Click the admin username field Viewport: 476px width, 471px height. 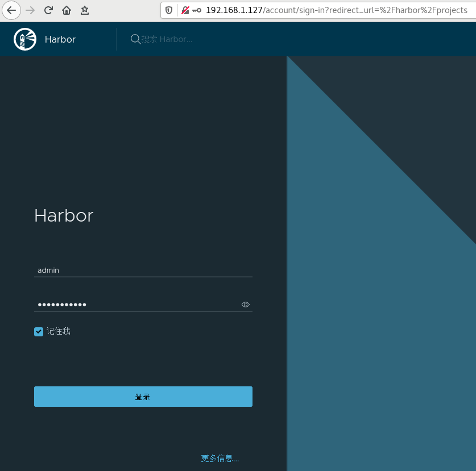(143, 270)
